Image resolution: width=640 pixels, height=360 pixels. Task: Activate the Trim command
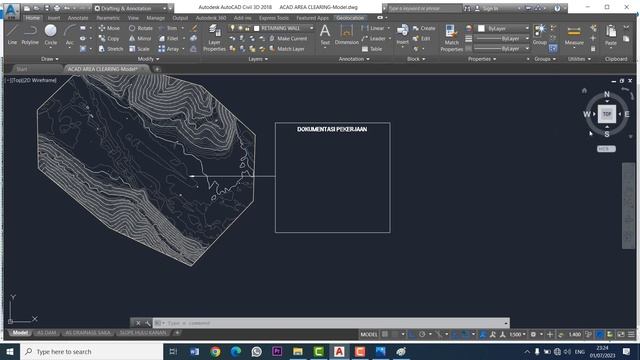(x=168, y=28)
